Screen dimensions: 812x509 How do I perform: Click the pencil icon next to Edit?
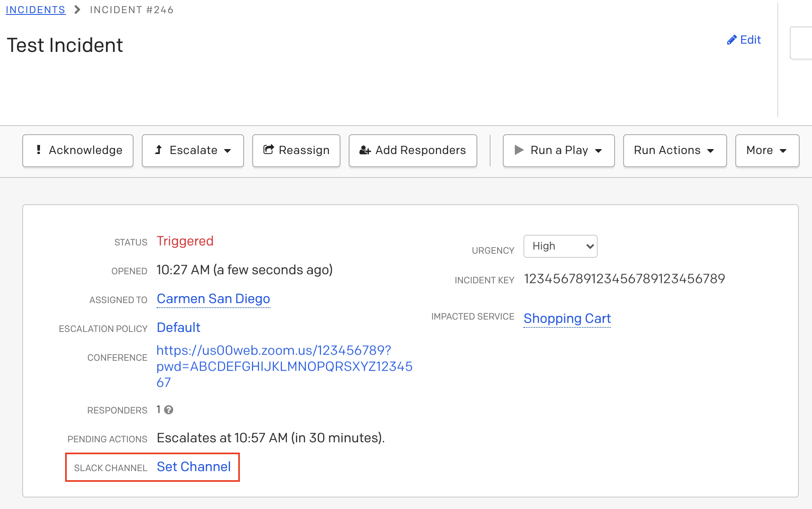tap(732, 40)
